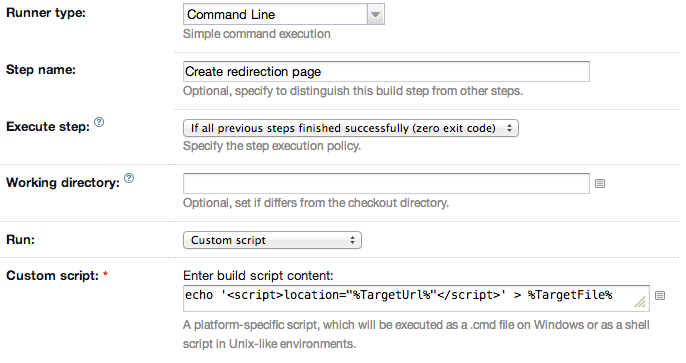686x363 pixels.
Task: Click the 'Custom script:' label
Action: 52,276
